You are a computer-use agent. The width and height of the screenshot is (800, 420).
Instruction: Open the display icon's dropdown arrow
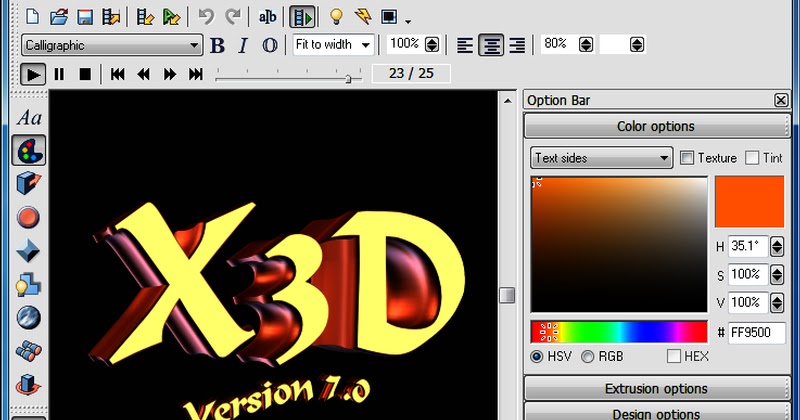[408, 21]
